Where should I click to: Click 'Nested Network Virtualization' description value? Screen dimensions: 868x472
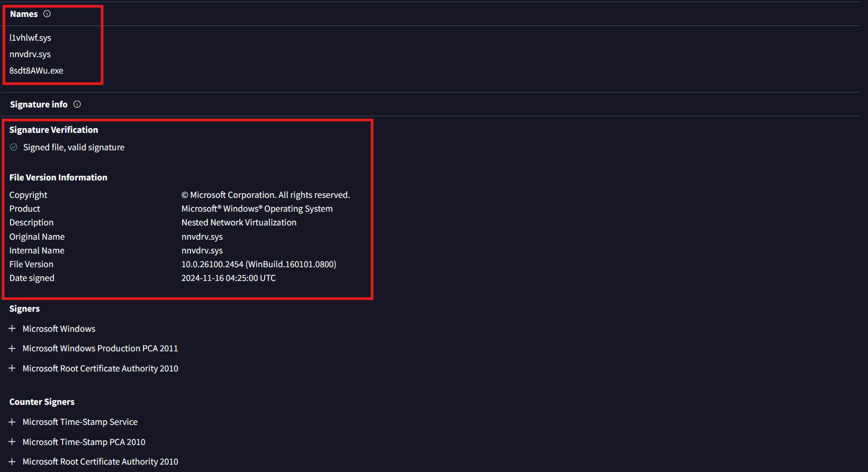tap(239, 222)
